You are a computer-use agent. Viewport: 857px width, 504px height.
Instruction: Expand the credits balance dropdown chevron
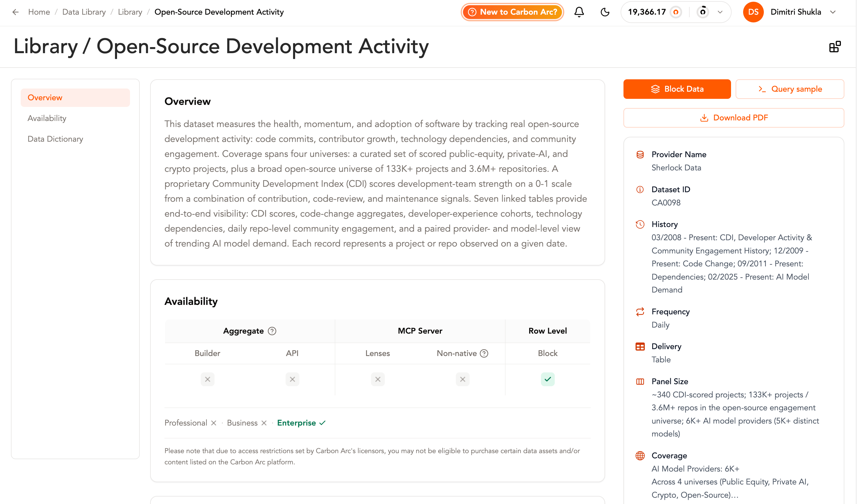(720, 12)
